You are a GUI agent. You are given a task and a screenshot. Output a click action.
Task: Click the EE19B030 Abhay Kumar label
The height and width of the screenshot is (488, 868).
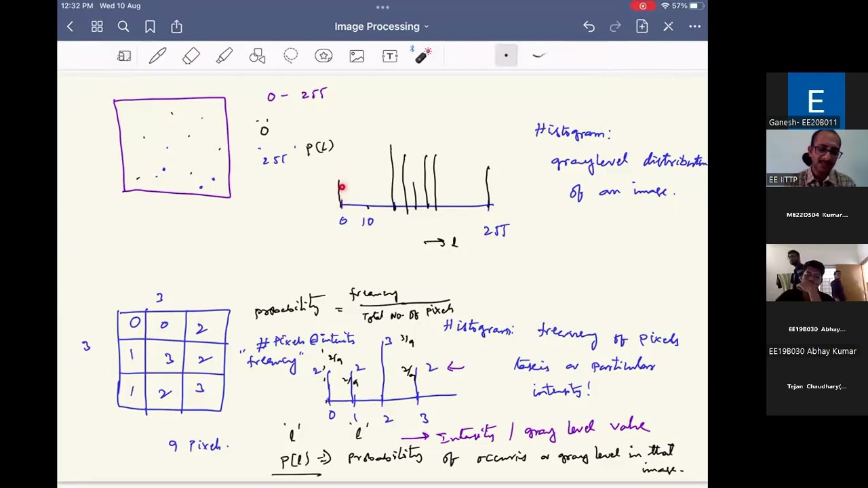[x=812, y=351]
